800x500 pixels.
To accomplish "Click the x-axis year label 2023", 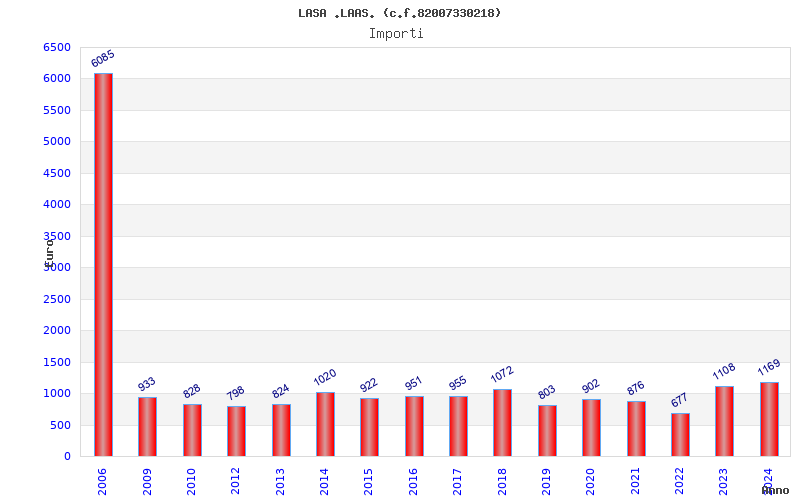I will coord(723,482).
